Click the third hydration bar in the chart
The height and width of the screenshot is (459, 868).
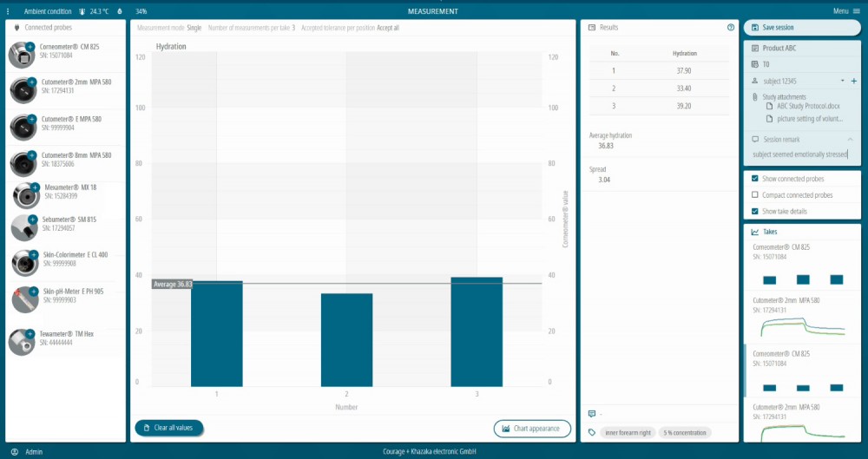click(x=477, y=331)
